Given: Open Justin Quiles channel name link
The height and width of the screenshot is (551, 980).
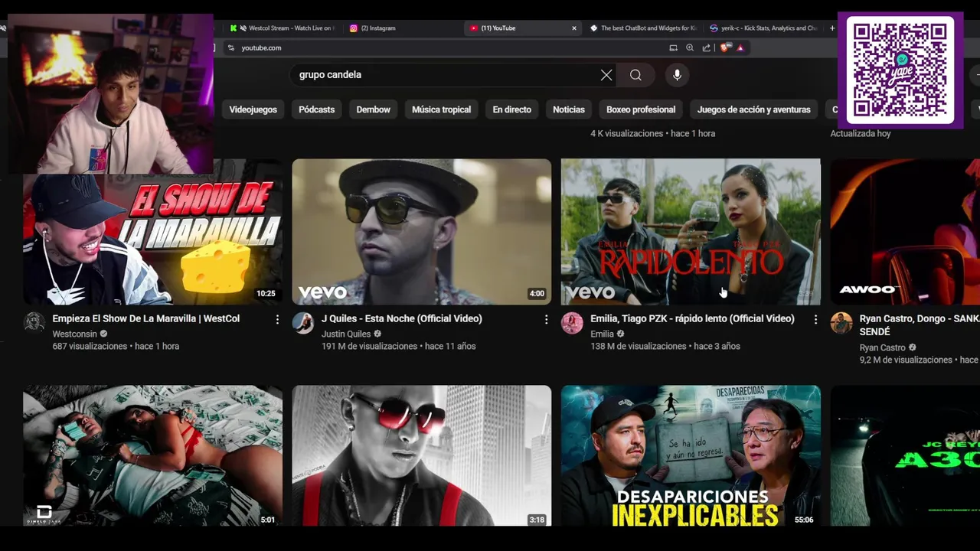Looking at the screenshot, I should click(346, 334).
